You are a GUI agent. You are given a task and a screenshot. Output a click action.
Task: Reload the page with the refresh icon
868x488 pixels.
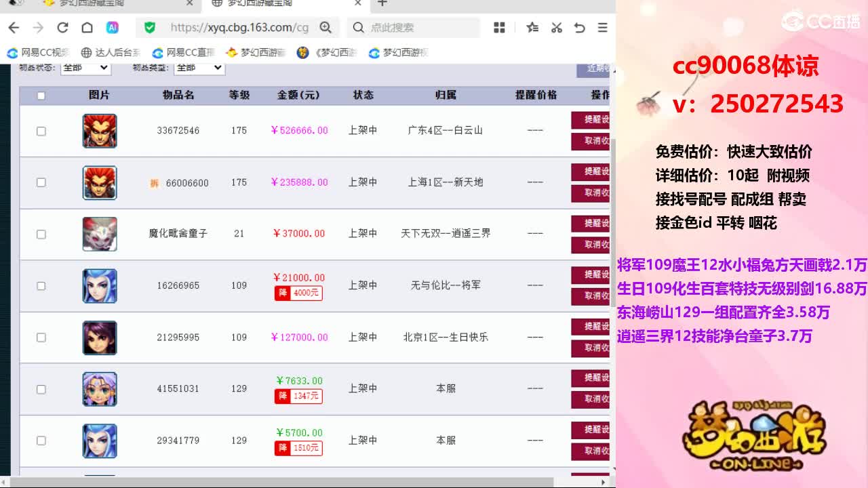62,28
